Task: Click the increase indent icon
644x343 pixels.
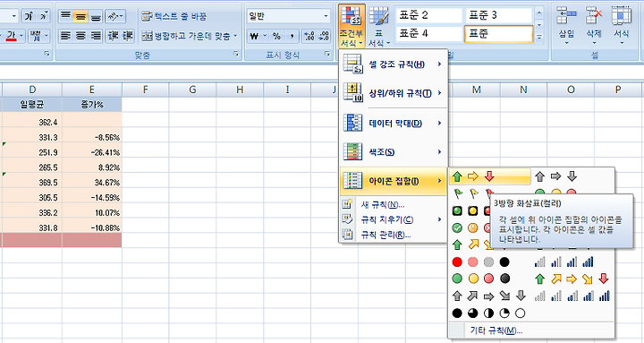Action: [x=127, y=36]
